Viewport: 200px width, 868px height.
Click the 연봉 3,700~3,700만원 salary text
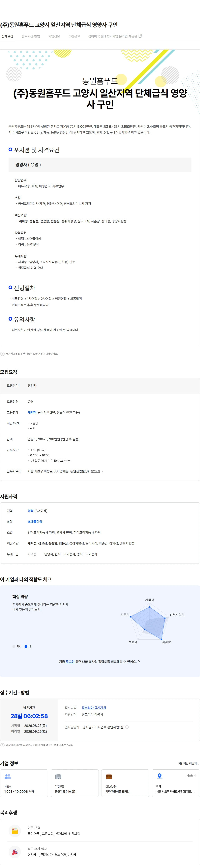tap(54, 439)
